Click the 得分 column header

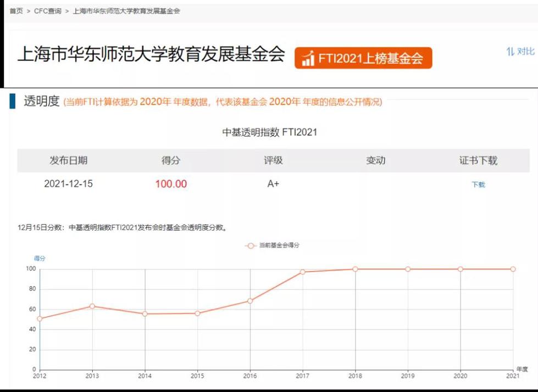click(170, 160)
